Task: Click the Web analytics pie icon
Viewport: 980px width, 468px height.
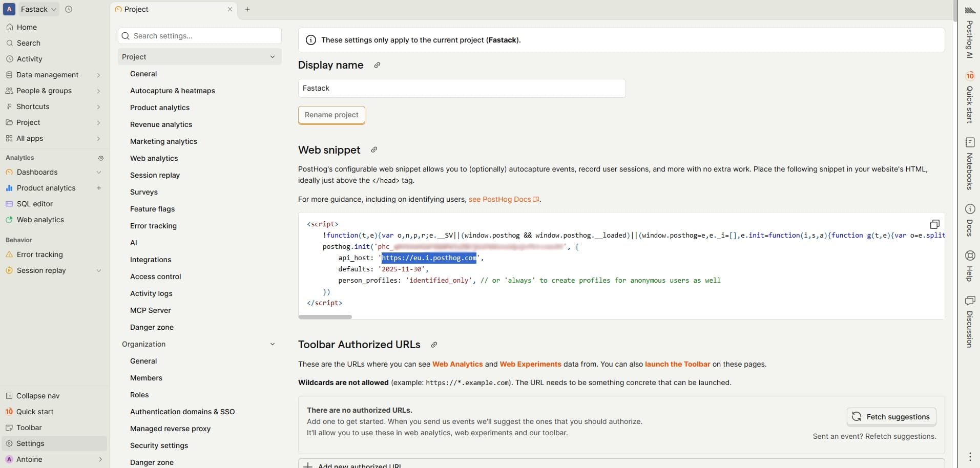Action: click(x=9, y=220)
